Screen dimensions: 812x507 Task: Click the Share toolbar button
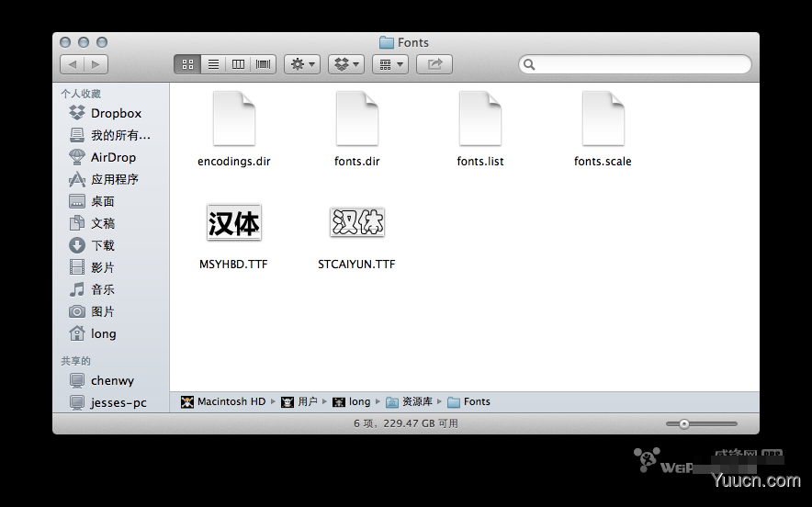[434, 64]
